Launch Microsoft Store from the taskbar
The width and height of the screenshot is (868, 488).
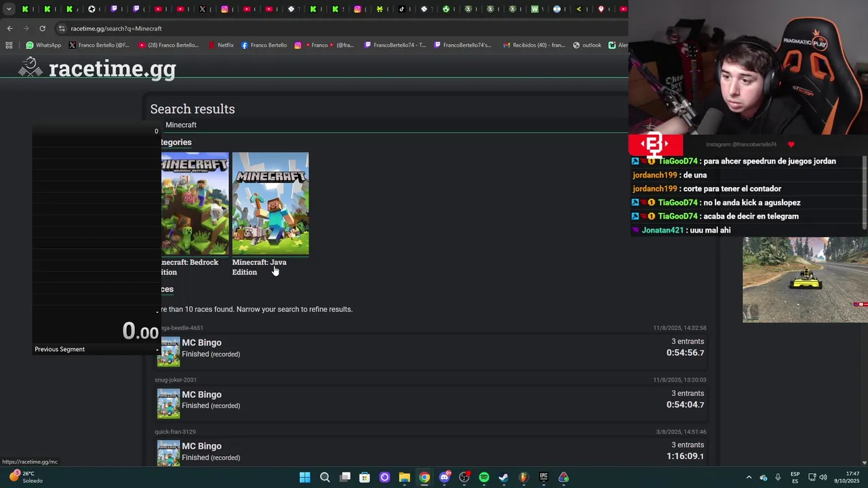[364, 477]
